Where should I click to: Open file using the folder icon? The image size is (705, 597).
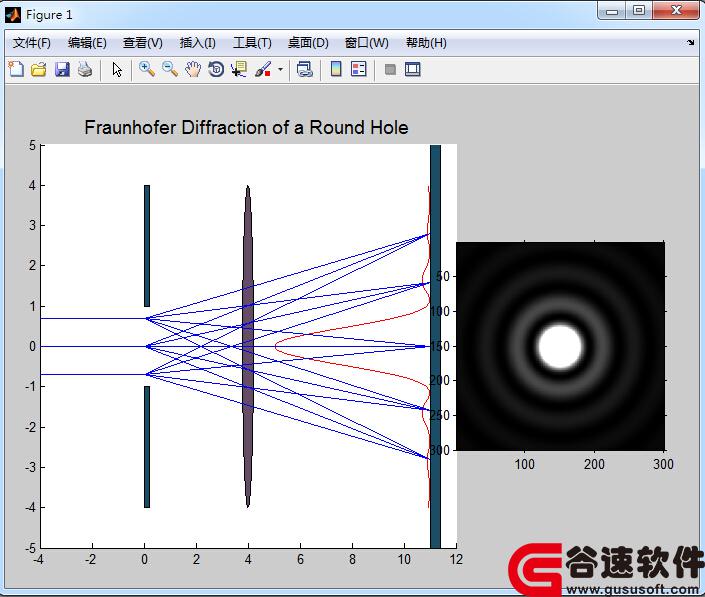tap(39, 69)
